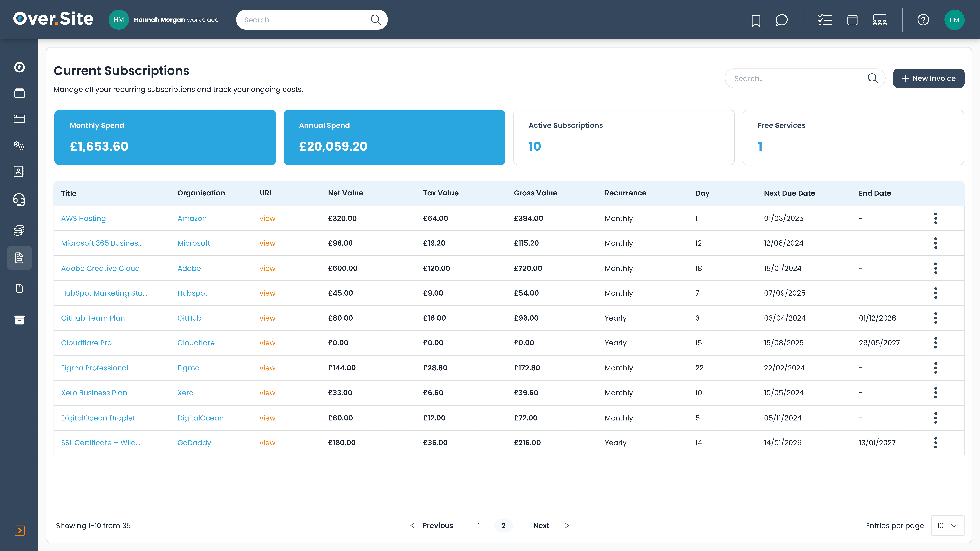This screenshot has height=551, width=980.
Task: Click the New Invoice button
Action: pos(929,78)
